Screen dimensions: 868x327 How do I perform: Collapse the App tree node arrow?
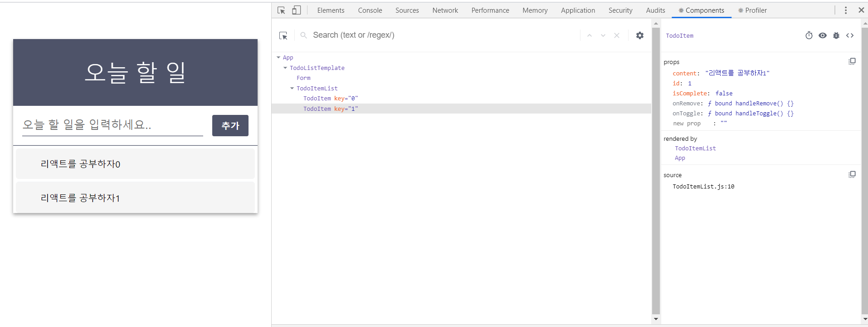[x=278, y=58]
